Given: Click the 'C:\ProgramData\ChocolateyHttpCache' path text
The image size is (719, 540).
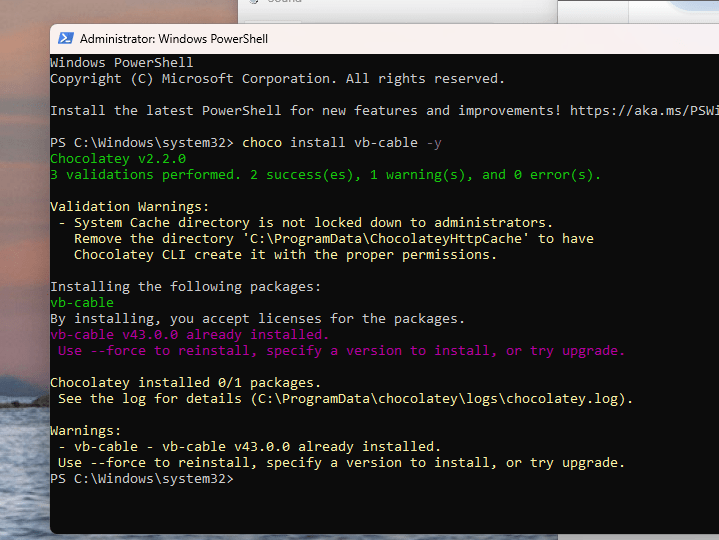Looking at the screenshot, I should (385, 239).
